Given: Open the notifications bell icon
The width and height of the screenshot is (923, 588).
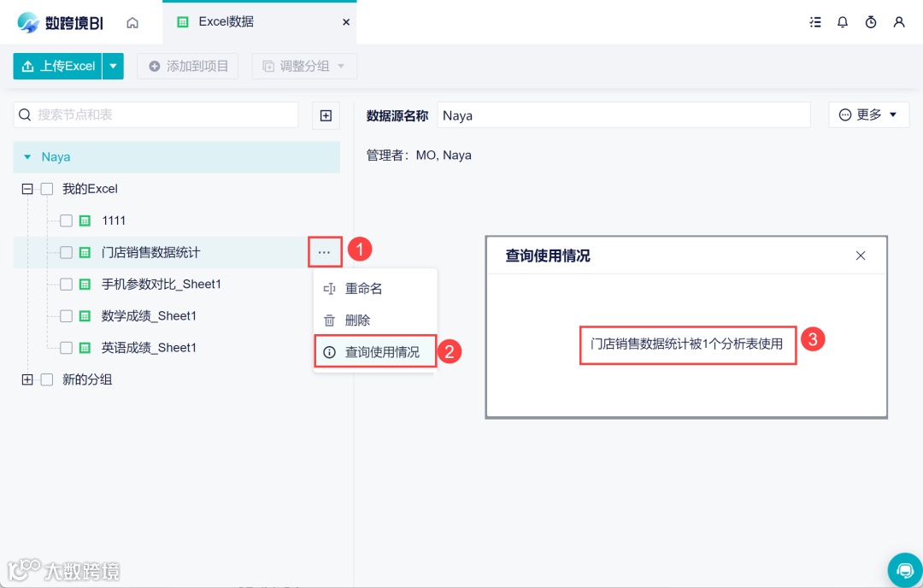Looking at the screenshot, I should click(843, 22).
